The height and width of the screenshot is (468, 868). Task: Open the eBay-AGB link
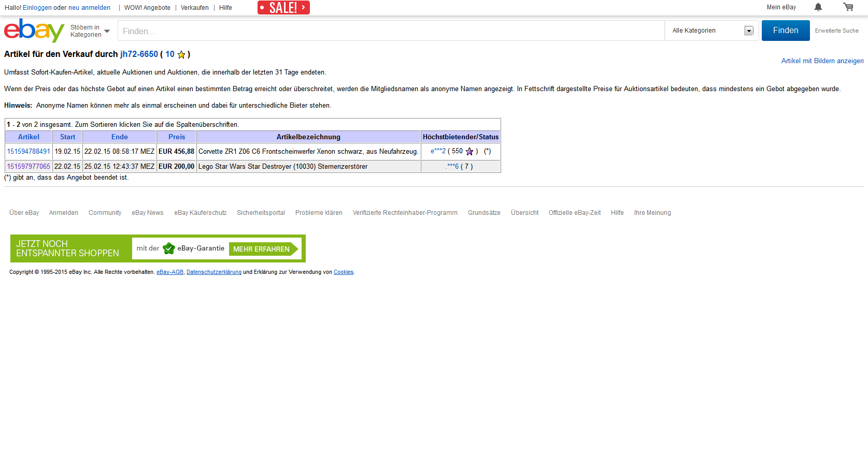click(170, 272)
